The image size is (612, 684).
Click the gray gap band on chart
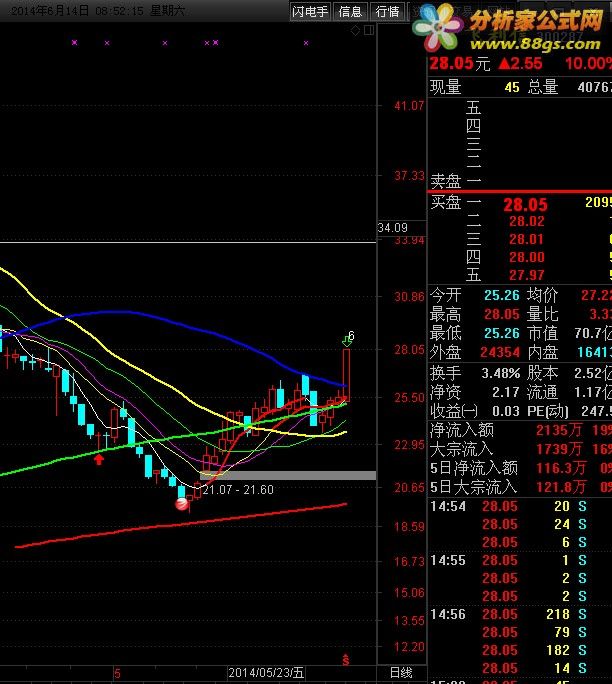pos(288,475)
